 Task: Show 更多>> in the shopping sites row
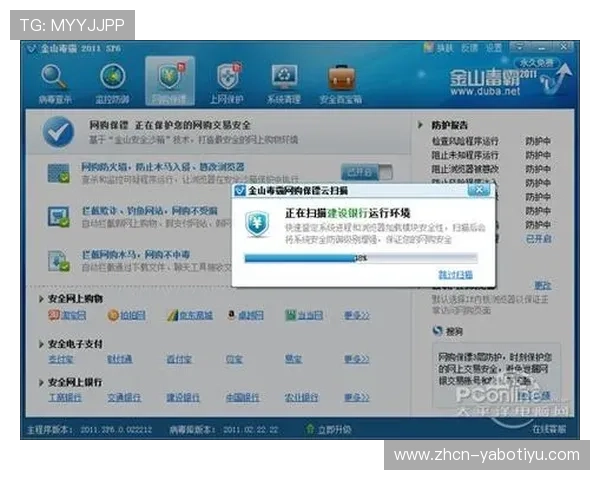[x=357, y=315]
